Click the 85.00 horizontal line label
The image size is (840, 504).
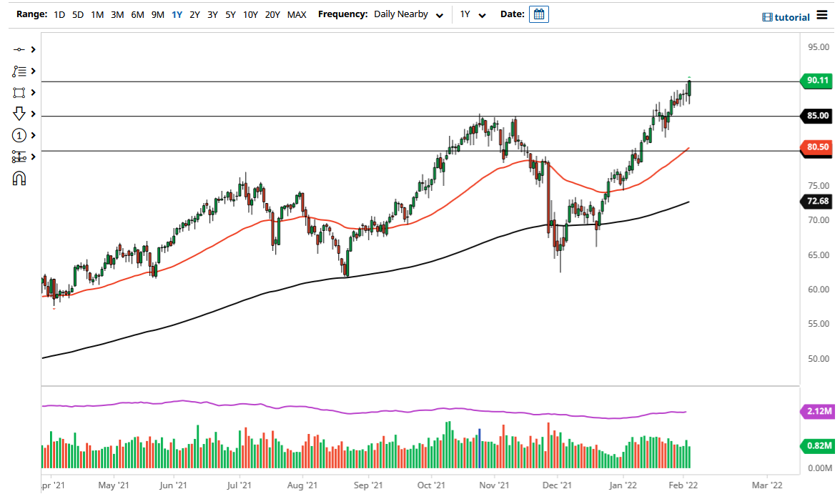pyautogui.click(x=817, y=116)
